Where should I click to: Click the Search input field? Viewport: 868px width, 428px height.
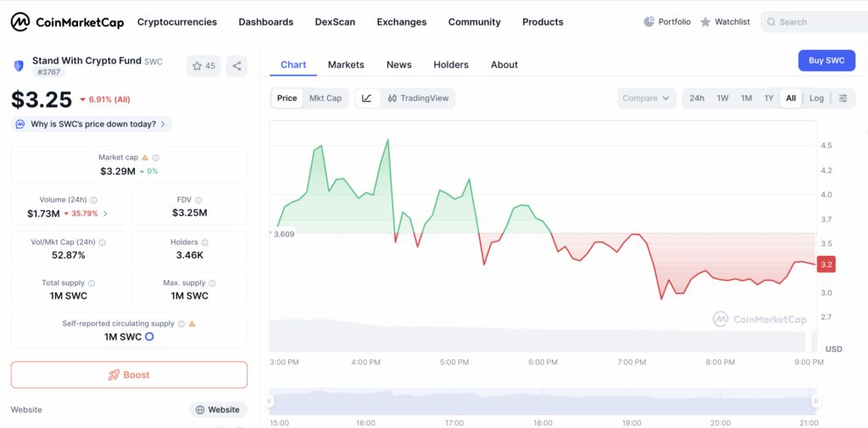pyautogui.click(x=814, y=22)
